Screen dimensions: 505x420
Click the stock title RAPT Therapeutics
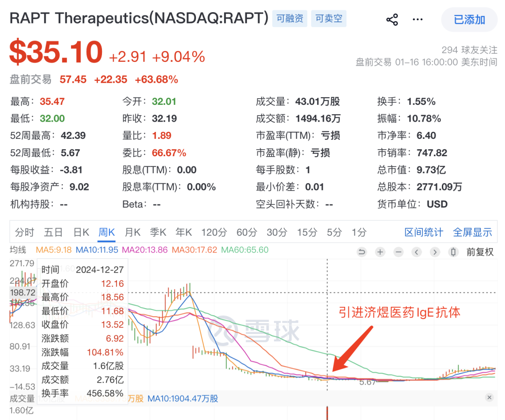tap(139, 18)
